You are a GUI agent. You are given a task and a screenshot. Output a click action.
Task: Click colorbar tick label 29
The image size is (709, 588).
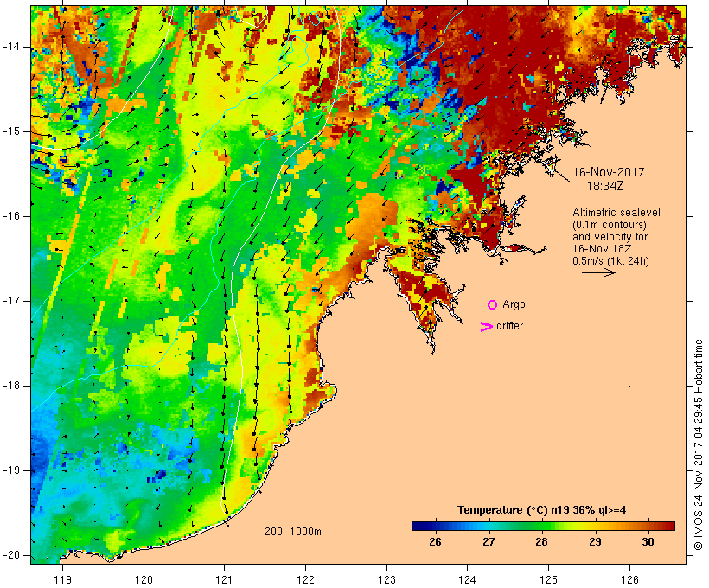(x=595, y=542)
